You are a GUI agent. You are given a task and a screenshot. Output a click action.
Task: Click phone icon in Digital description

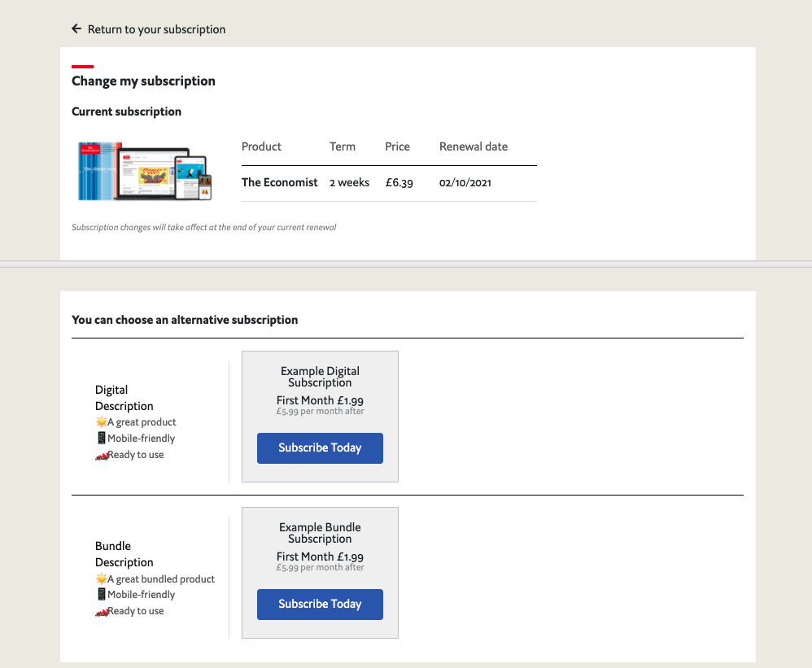[102, 438]
